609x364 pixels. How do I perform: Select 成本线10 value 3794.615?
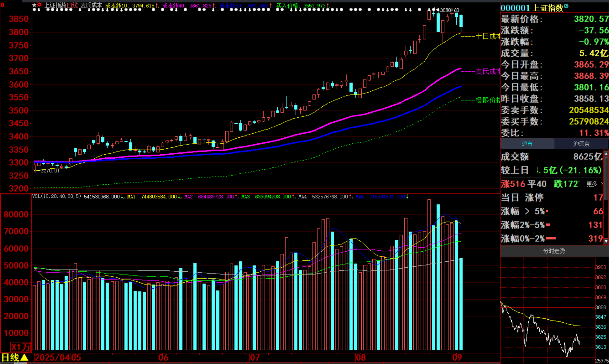coord(143,6)
